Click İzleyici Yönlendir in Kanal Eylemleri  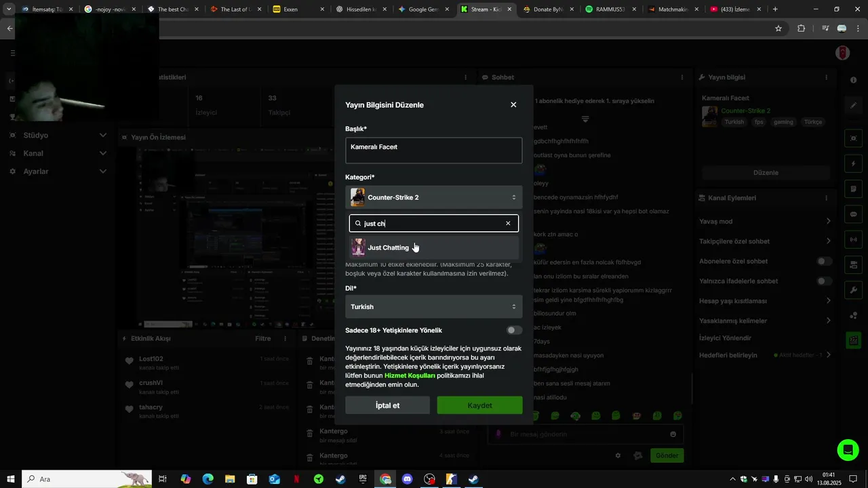(725, 338)
